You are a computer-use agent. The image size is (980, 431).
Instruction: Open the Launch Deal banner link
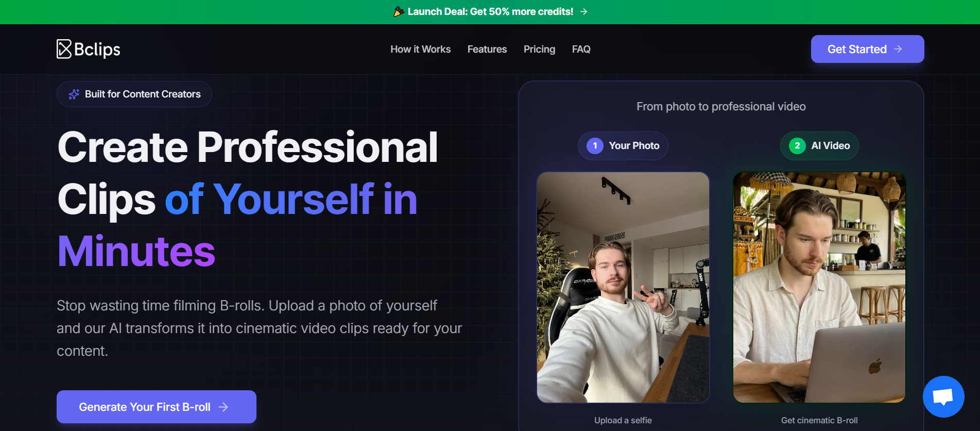(x=490, y=11)
